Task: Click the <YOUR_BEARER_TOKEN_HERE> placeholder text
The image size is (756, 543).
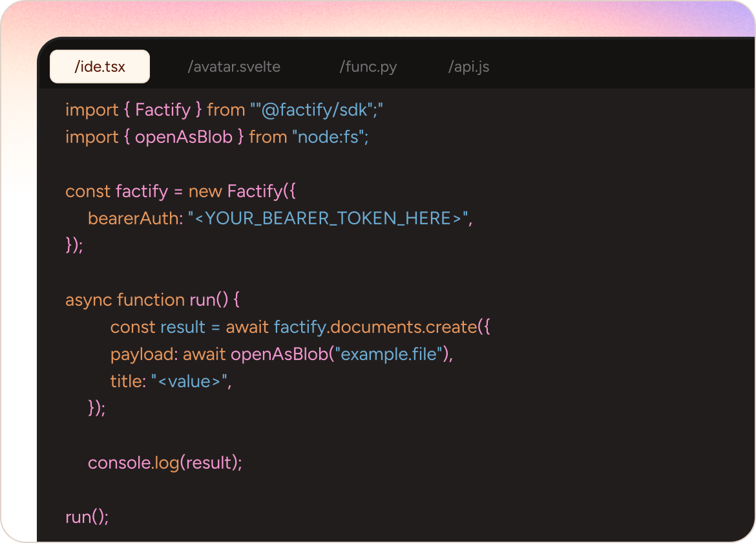Action: (x=328, y=218)
